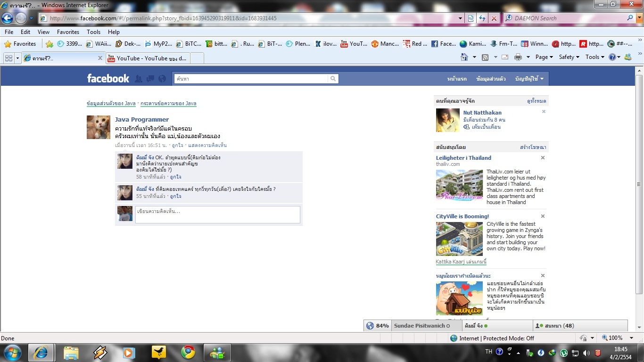The image size is (644, 362).
Task: Open Facebook notifications globe icon
Action: [162, 79]
